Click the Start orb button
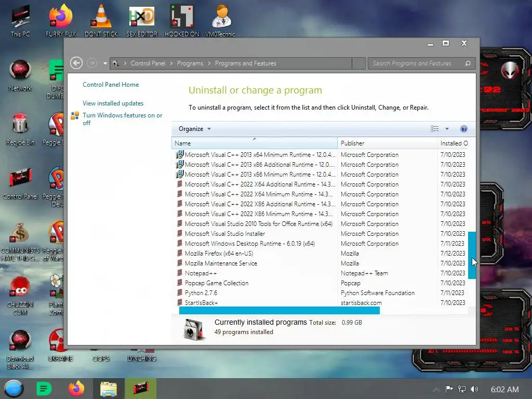 14,389
